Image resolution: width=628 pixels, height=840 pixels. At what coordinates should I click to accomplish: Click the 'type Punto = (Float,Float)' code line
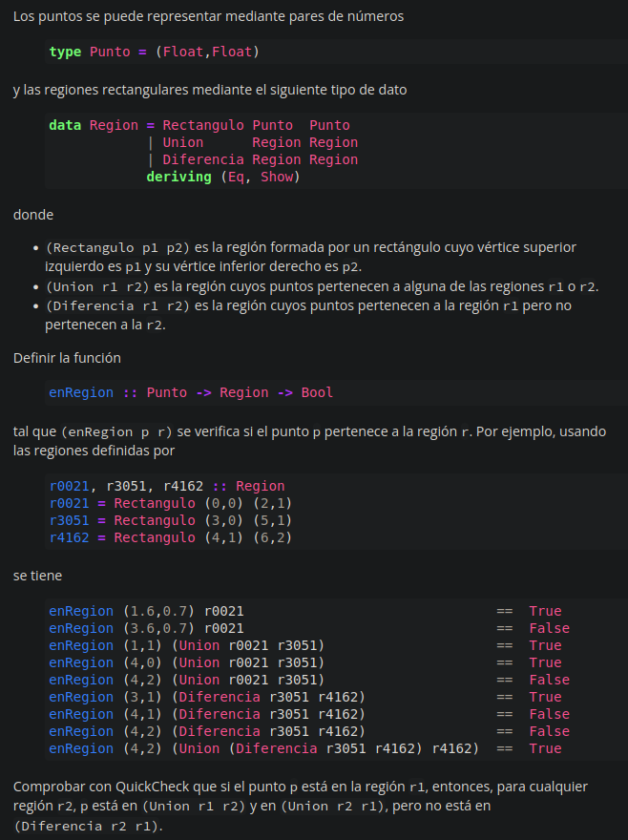pyautogui.click(x=154, y=52)
